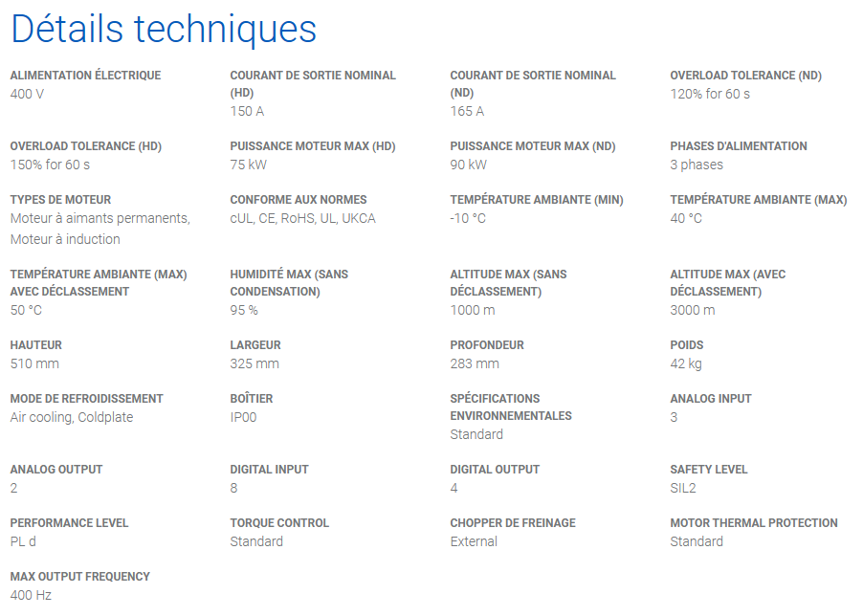
Task: Select the 'IP00' value
Action: pos(243,417)
